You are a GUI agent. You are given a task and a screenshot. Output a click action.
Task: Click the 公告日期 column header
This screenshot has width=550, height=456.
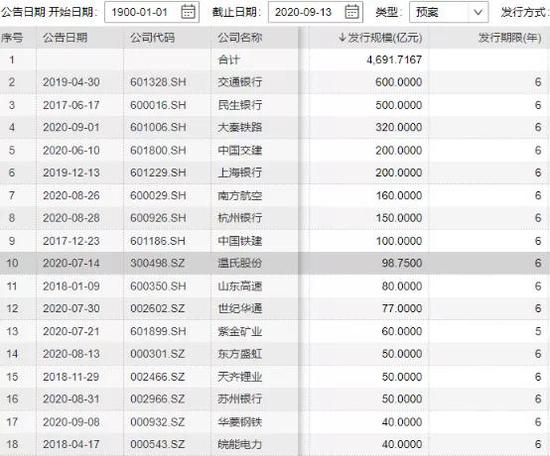click(65, 38)
